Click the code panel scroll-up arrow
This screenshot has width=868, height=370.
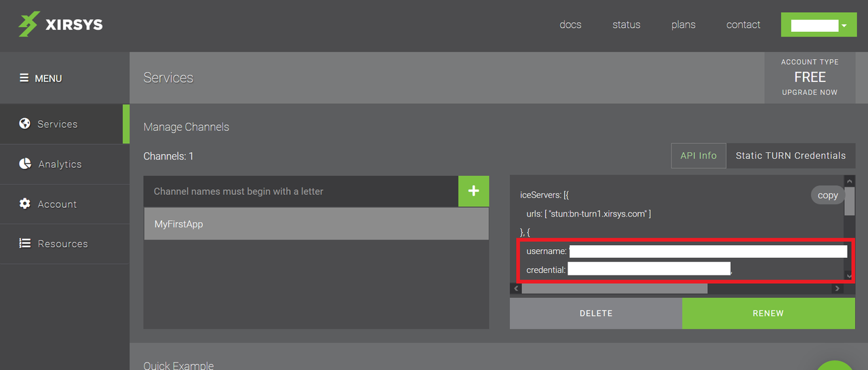click(x=850, y=181)
